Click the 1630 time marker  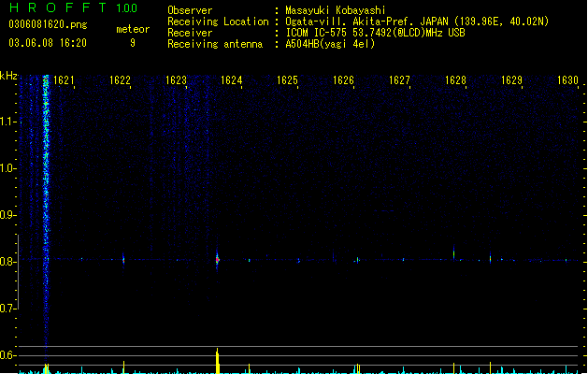(567, 80)
